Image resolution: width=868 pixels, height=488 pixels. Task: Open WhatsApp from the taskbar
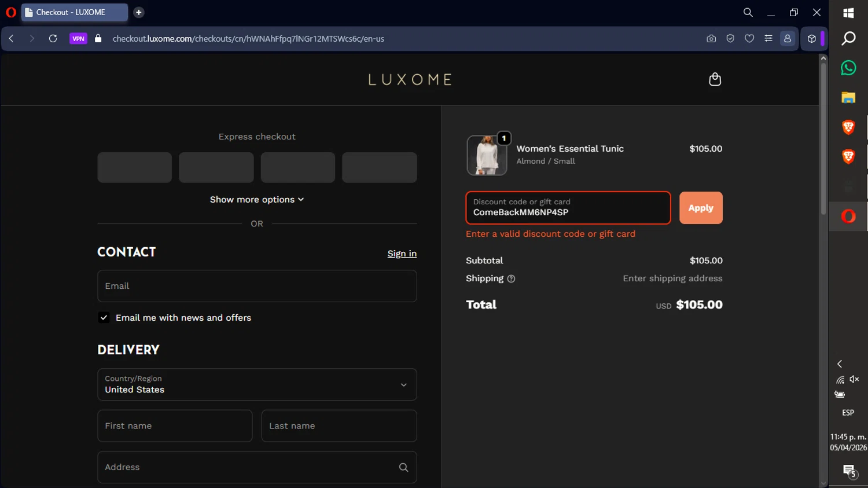click(x=848, y=68)
